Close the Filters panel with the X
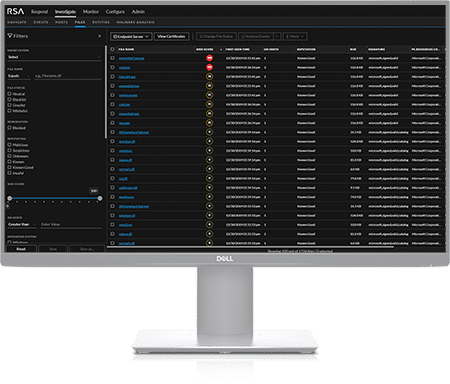Image resolution: width=450 pixels, height=384 pixels. 99,36
